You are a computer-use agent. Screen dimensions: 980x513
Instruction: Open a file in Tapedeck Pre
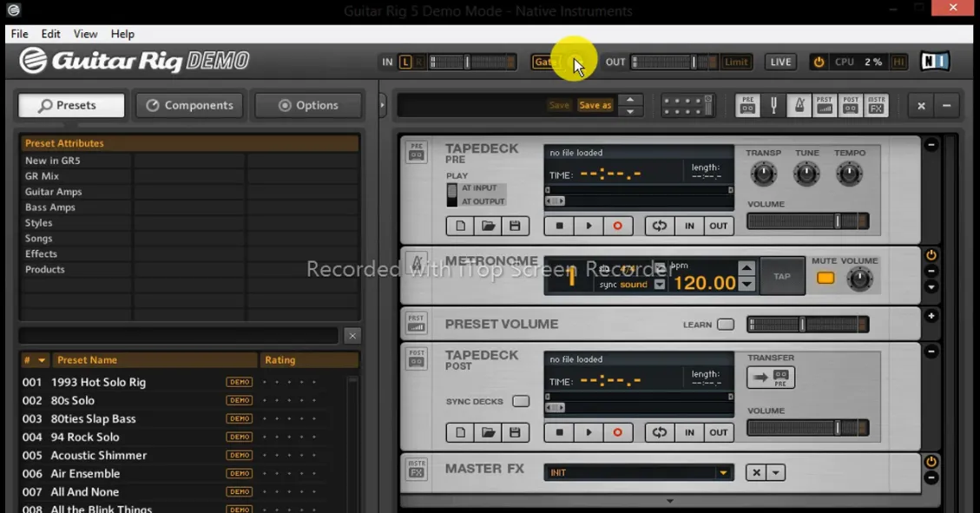(x=488, y=226)
